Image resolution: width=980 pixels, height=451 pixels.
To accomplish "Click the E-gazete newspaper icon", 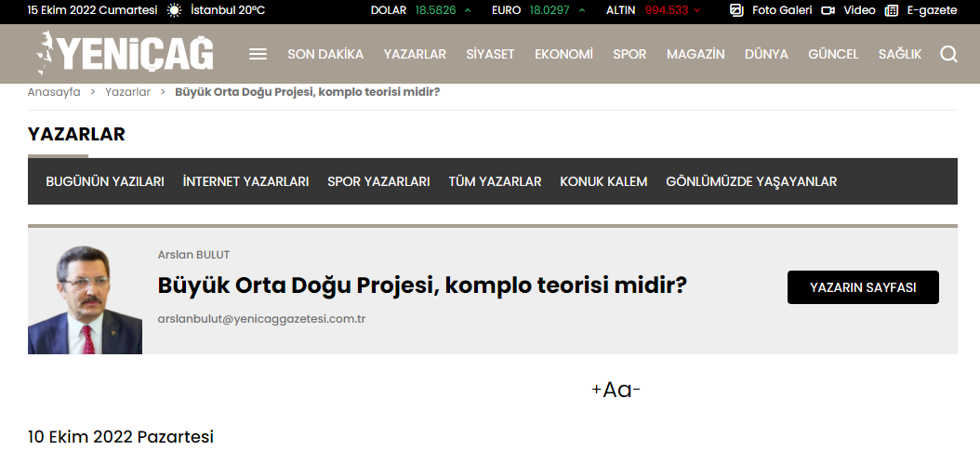I will click(x=892, y=10).
